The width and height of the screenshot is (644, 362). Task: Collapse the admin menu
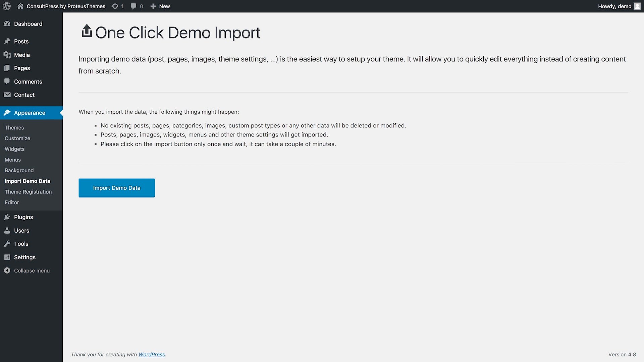pos(32,270)
